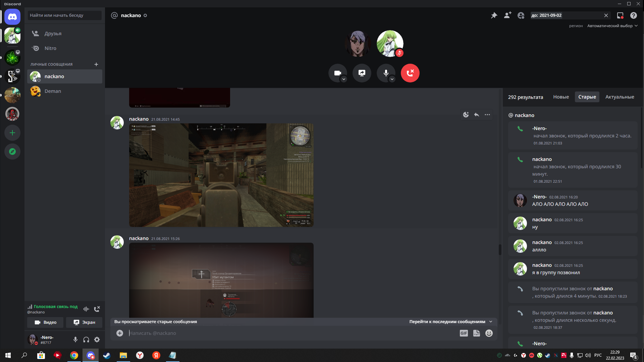This screenshot has width=644, height=362.
Task: Open user profile icon in header
Action: tap(521, 15)
